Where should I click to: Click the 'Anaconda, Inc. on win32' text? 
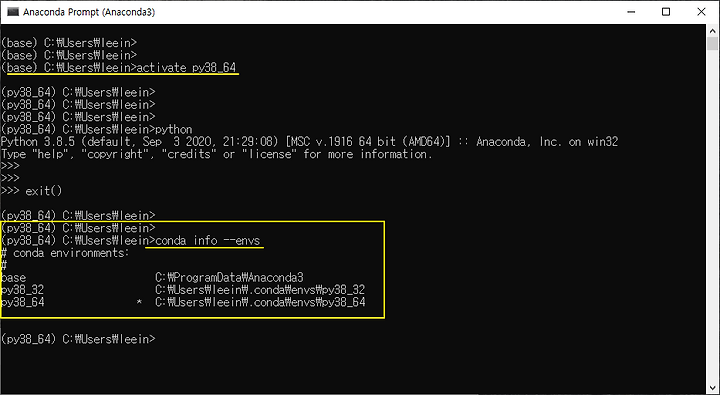coord(547,142)
